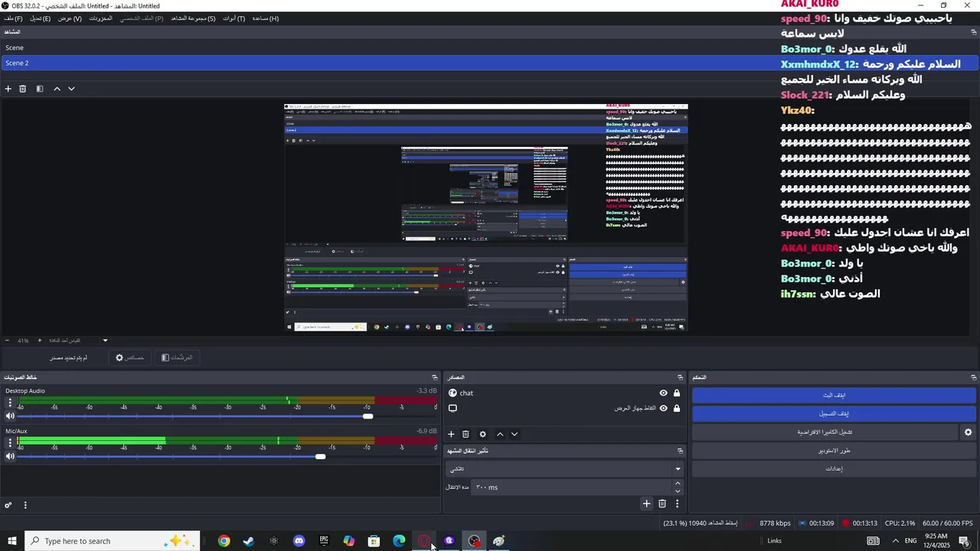Select the Scene row in scenes list
Image resolution: width=980 pixels, height=551 pixels.
point(490,47)
